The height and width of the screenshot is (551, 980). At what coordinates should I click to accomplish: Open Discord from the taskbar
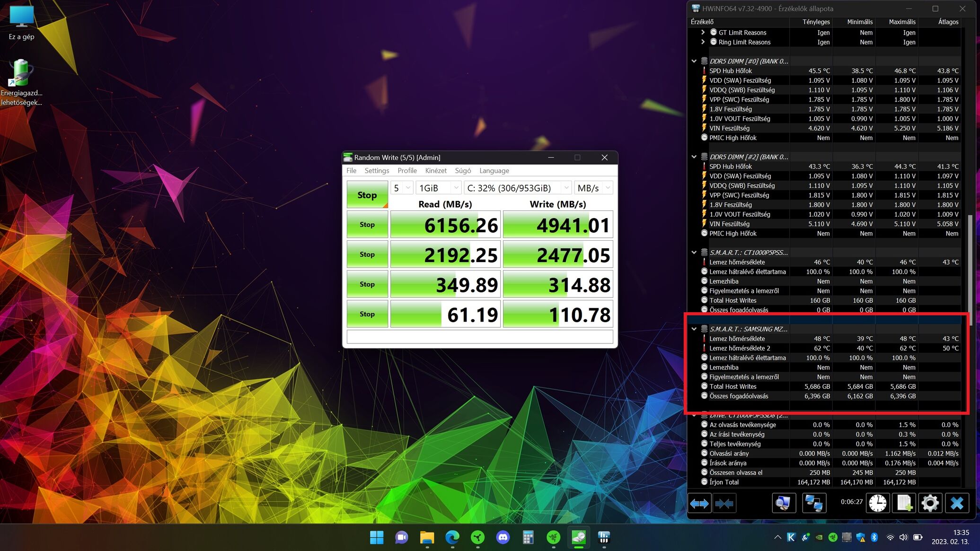click(x=503, y=537)
